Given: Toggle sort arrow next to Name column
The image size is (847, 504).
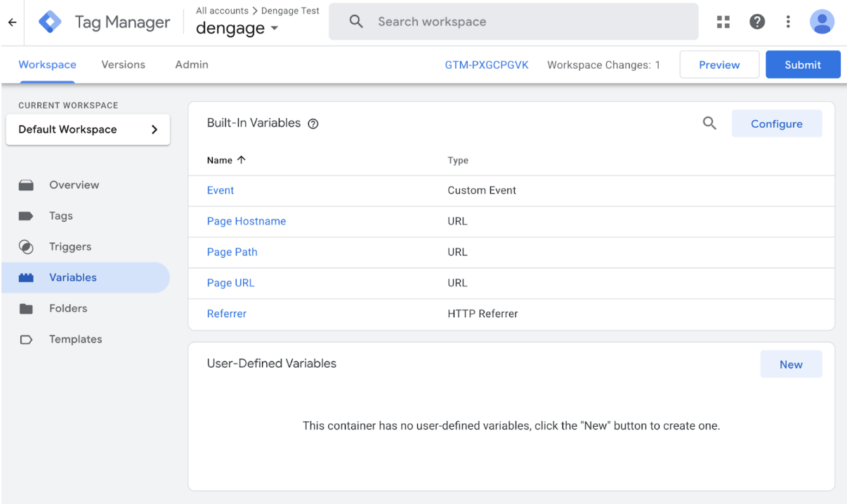Looking at the screenshot, I should coord(241,160).
